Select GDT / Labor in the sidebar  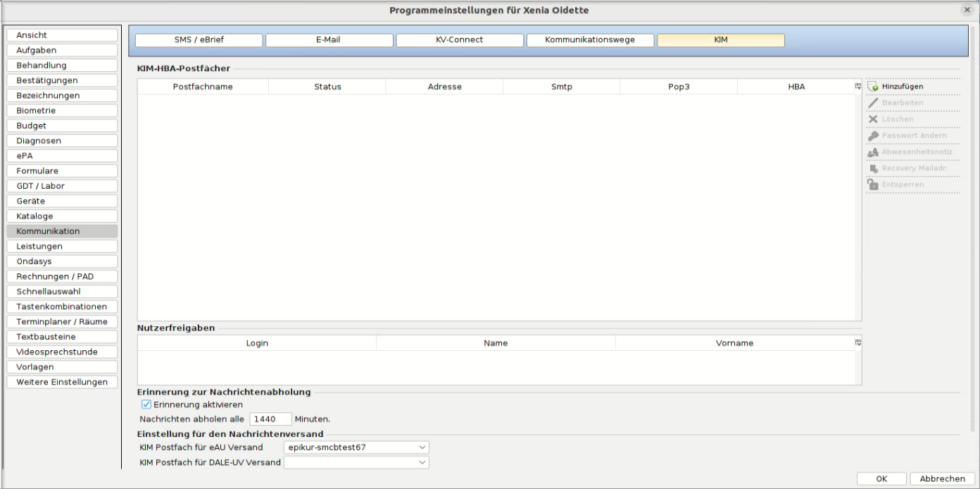point(62,186)
